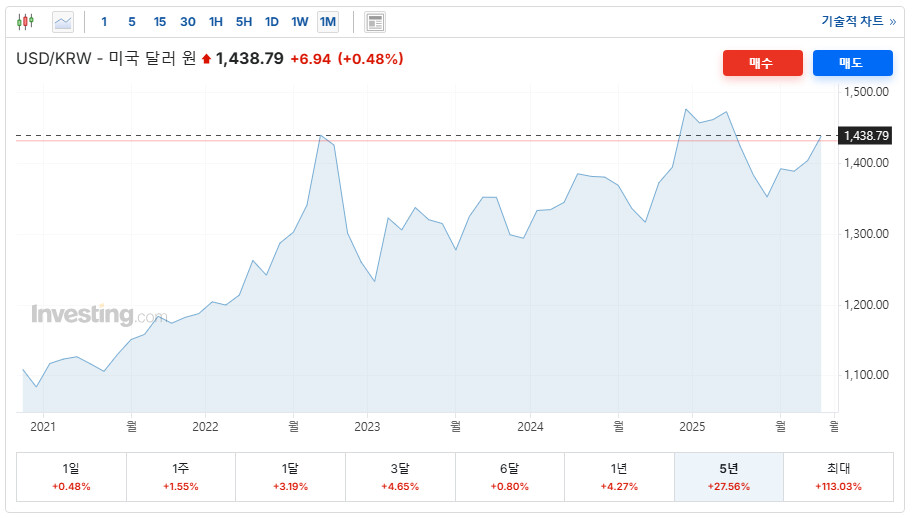Screen dimensions: 912x518
Task: Set chart interval to 15 minutes
Action: point(160,21)
